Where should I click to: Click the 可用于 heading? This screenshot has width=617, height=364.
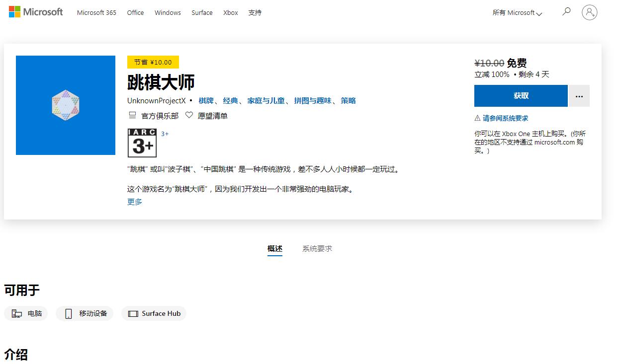pos(22,291)
